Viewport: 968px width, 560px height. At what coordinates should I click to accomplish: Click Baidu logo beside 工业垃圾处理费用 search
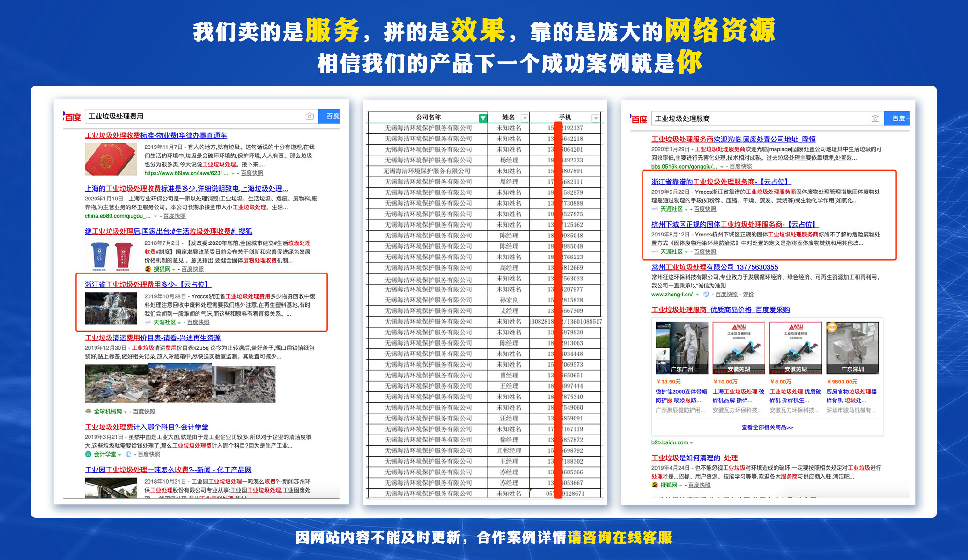click(x=73, y=117)
